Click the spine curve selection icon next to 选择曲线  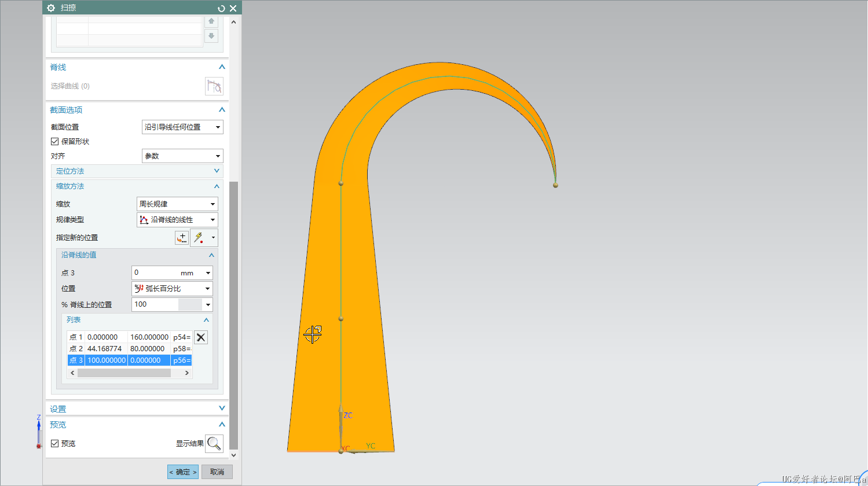(x=214, y=86)
